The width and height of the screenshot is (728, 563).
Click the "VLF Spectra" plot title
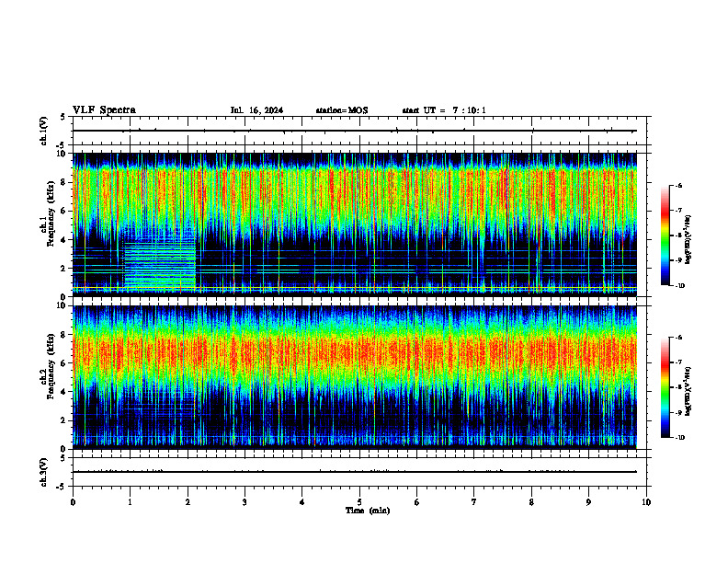(104, 110)
